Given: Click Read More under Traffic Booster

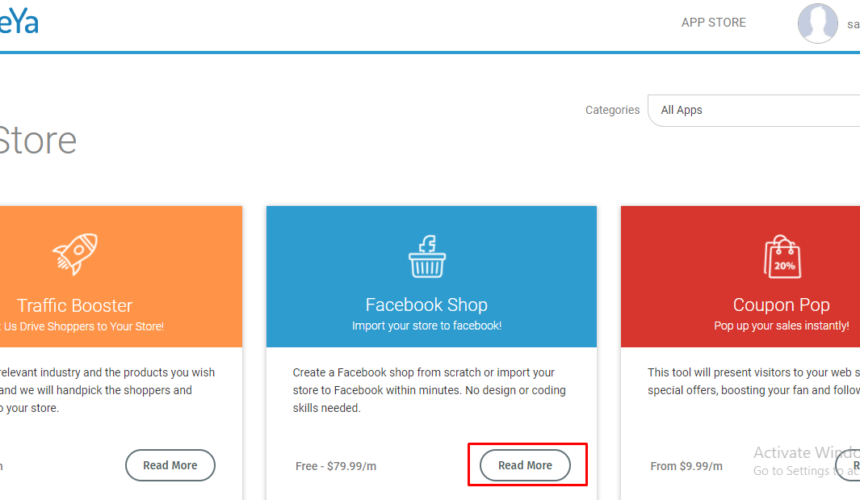Looking at the screenshot, I should (170, 465).
